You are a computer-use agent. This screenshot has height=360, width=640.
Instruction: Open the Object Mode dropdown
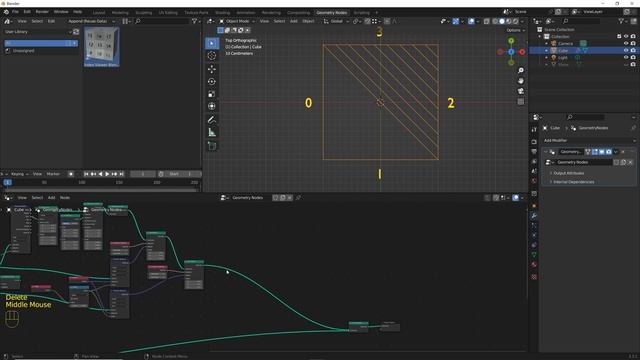point(237,21)
